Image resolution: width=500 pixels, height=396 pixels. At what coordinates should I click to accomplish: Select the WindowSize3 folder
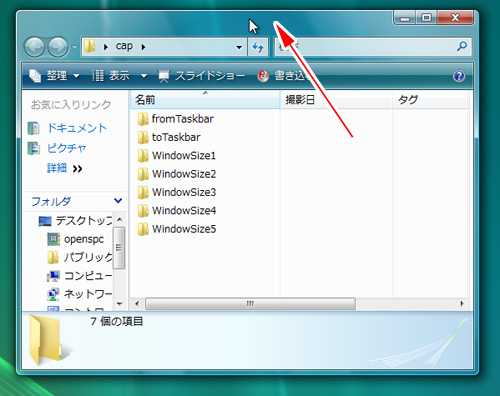click(x=184, y=192)
